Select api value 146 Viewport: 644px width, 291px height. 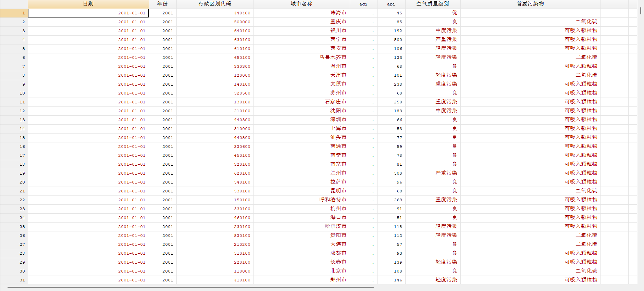(392, 280)
